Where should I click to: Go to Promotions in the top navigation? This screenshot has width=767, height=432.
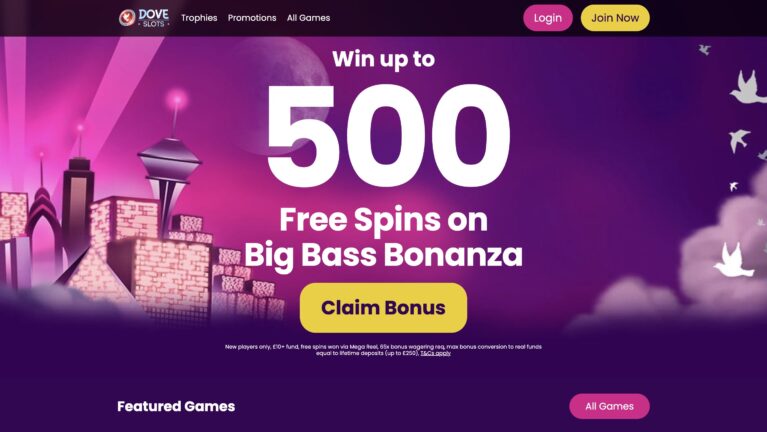pos(252,18)
